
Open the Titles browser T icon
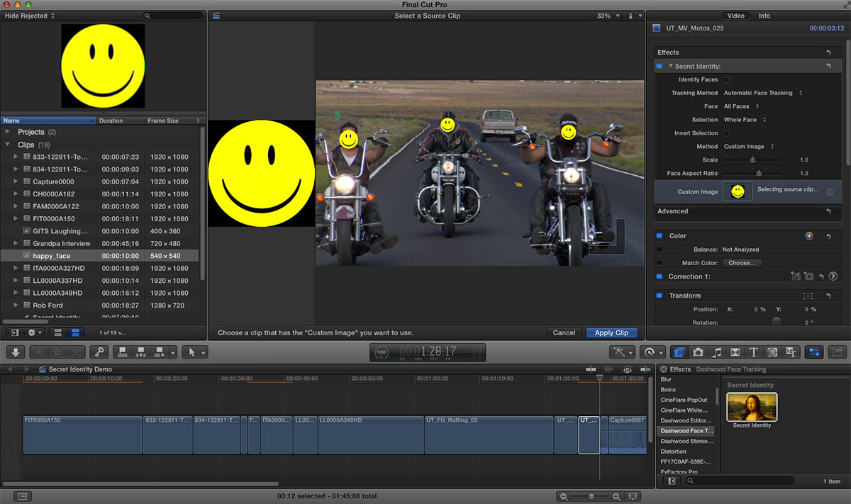click(754, 352)
